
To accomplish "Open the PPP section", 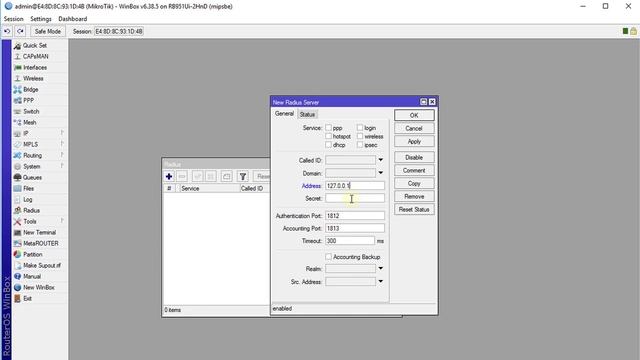I will pos(28,100).
